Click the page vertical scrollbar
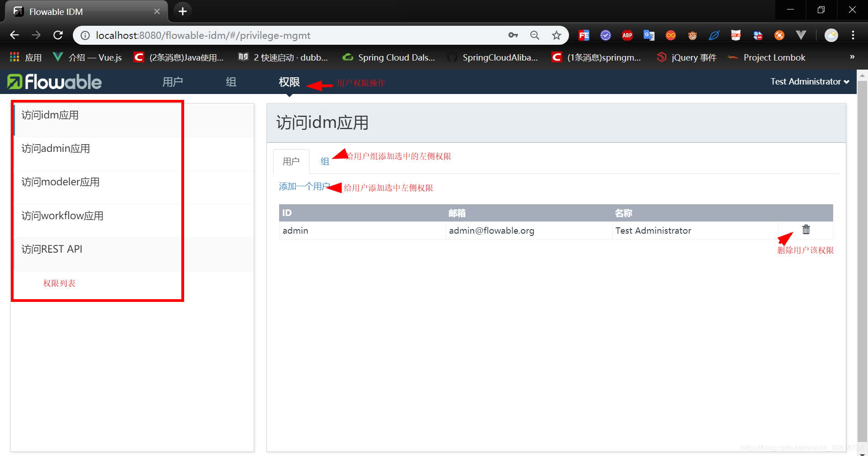Screen dimensions: 868x456 click(x=862, y=262)
